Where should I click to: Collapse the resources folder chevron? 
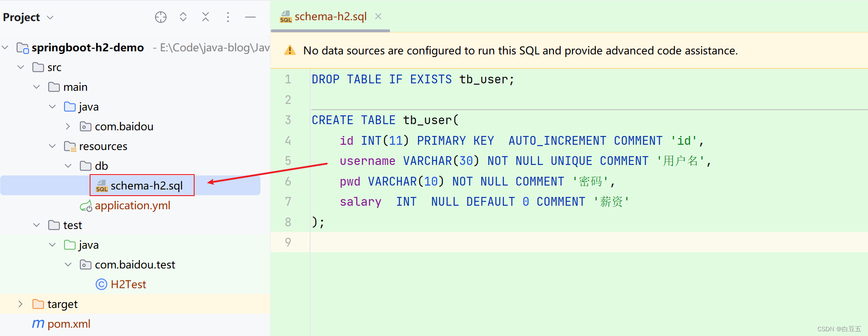tap(52, 146)
